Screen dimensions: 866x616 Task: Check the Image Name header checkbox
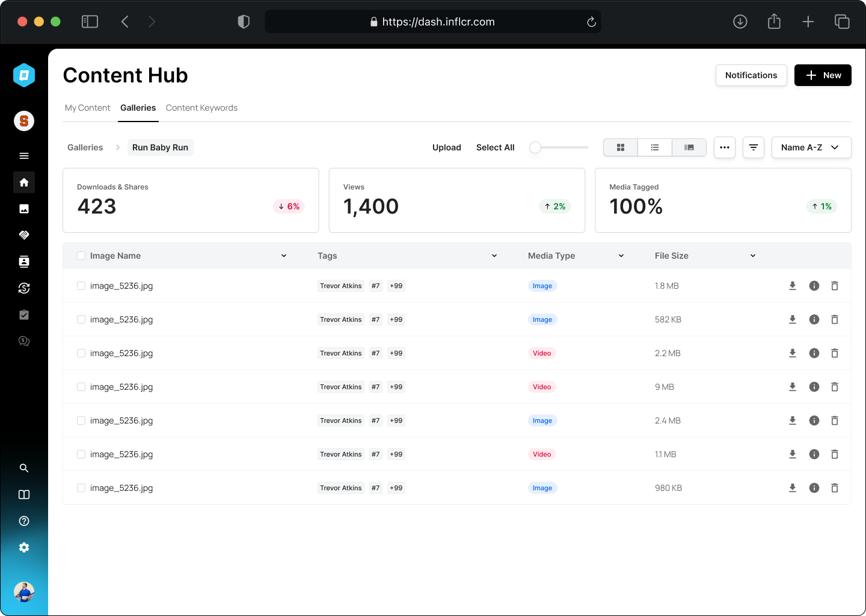(81, 256)
